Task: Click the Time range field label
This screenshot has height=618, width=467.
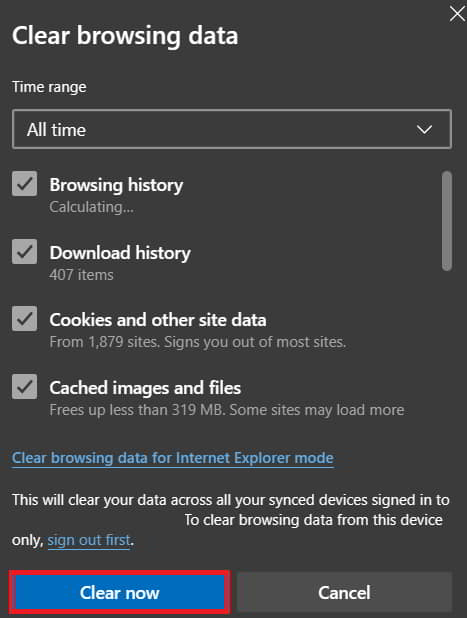Action: tap(49, 87)
